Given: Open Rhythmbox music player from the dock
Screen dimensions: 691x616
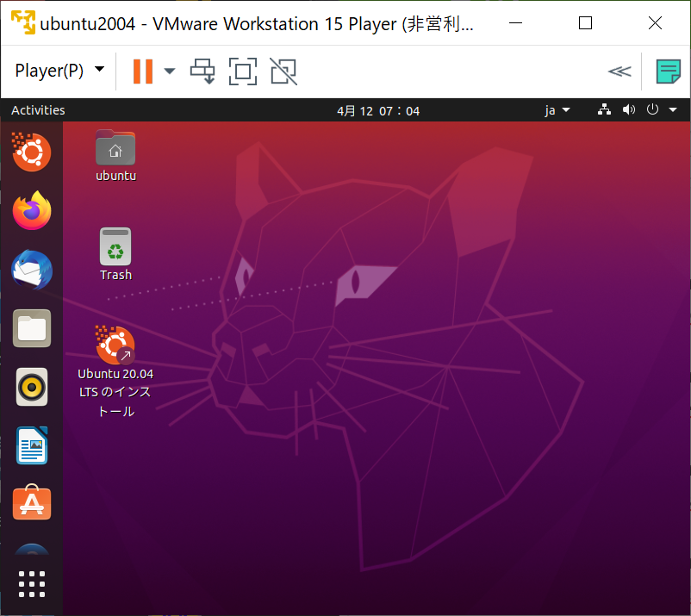Looking at the screenshot, I should 32,387.
